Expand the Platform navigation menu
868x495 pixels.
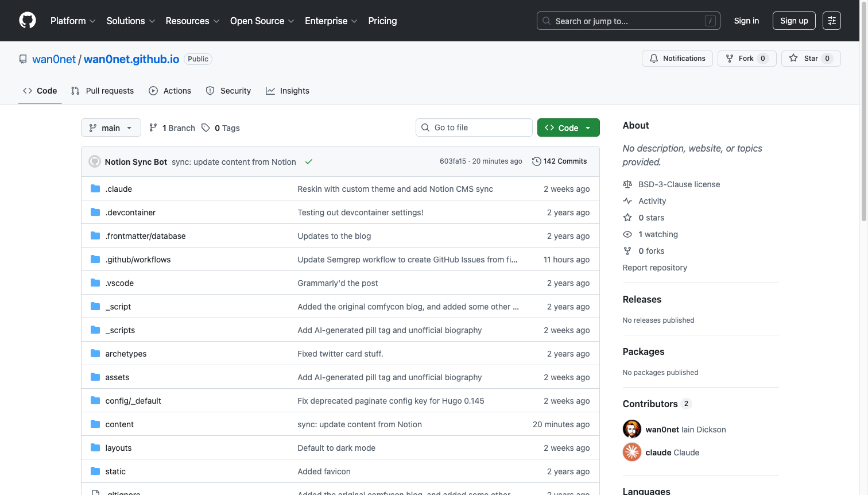point(73,21)
